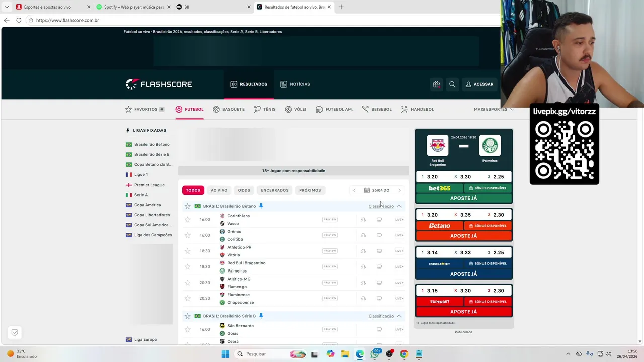Open the Notícias header tab
This screenshot has height=362, width=644.
coord(295,84)
